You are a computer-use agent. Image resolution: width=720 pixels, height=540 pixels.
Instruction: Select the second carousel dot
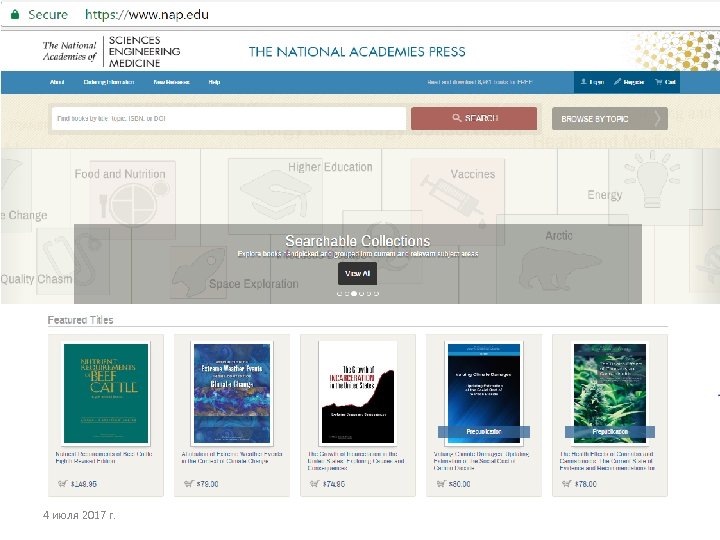point(347,294)
